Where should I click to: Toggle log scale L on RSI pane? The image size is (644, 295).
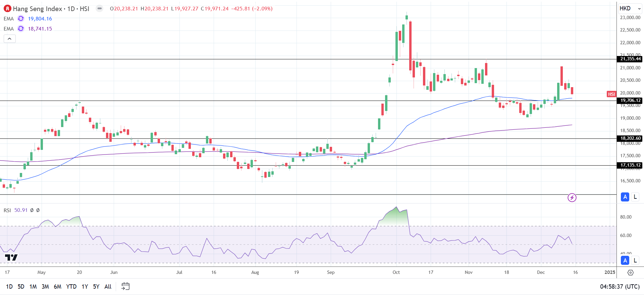(635, 260)
